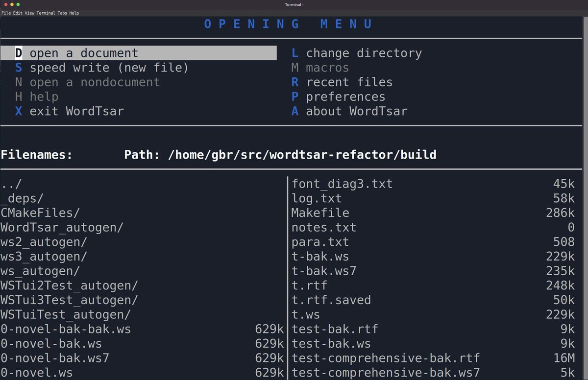
Task: Select file '0-novel-bak.ws7'
Action: [x=55, y=358]
